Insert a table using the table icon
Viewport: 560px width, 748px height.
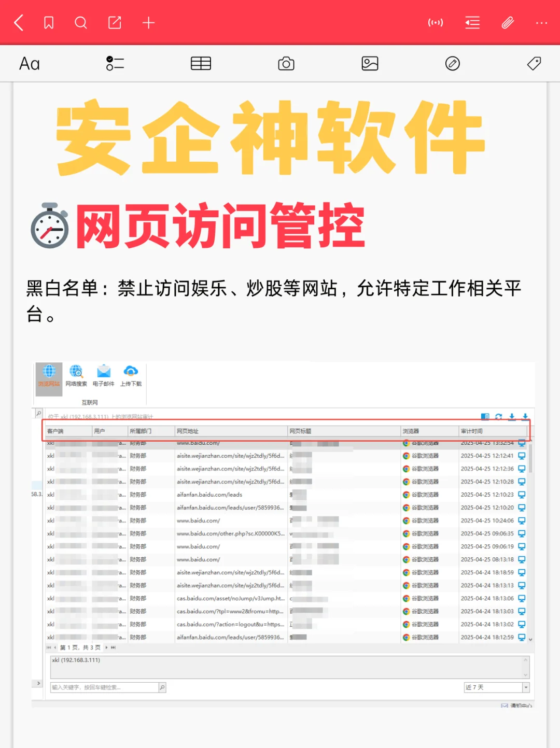tap(201, 64)
